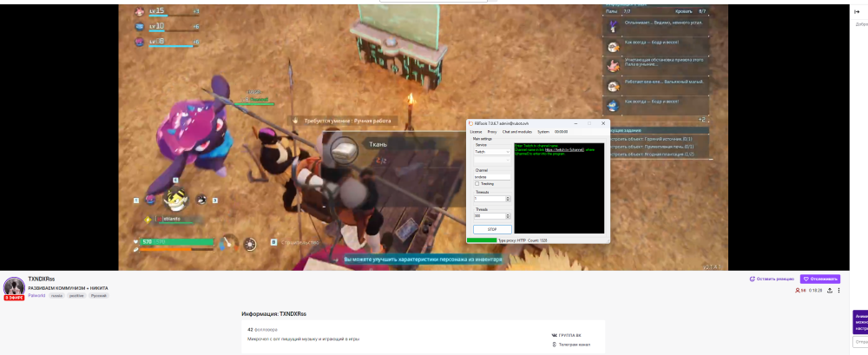
Task: Click the viewer count icon
Action: coord(799,291)
